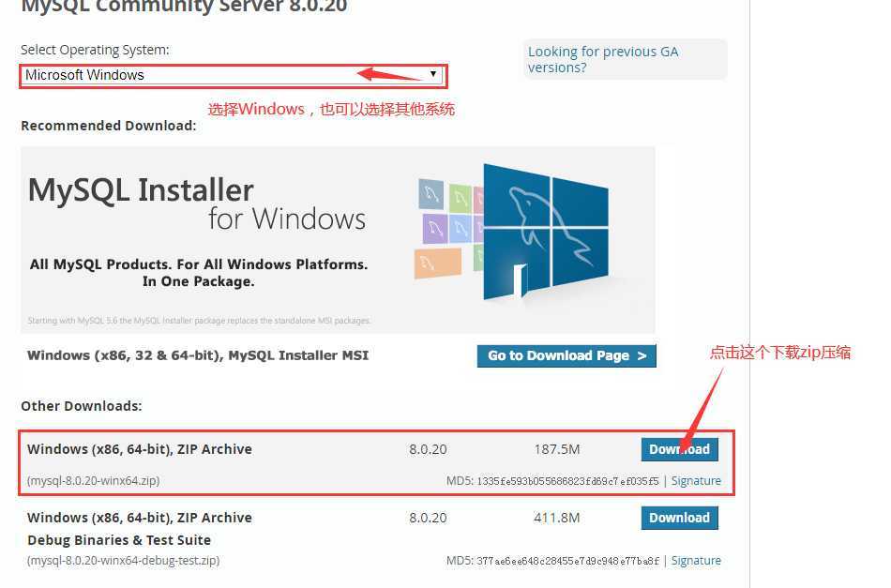Click the 187.5M file size value
This screenshot has height=588, width=891.
click(557, 449)
